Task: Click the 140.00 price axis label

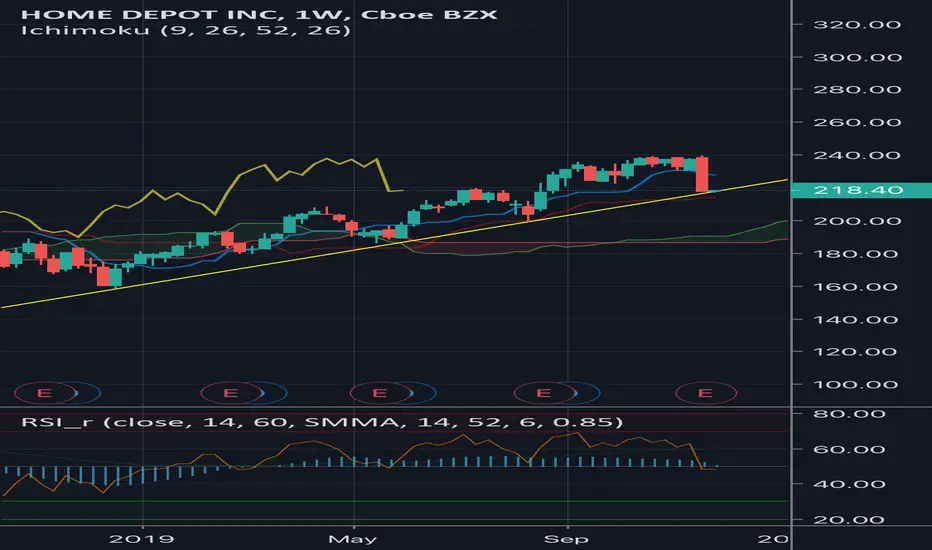Action: (x=857, y=320)
